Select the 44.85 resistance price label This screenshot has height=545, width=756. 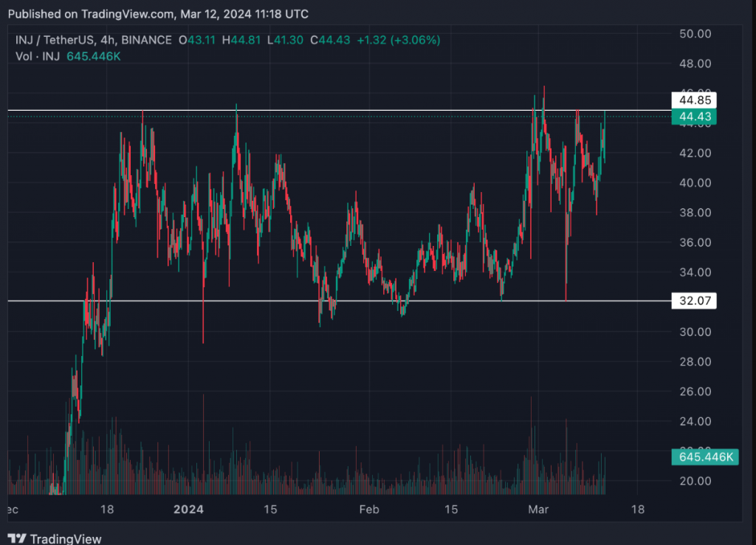[693, 100]
